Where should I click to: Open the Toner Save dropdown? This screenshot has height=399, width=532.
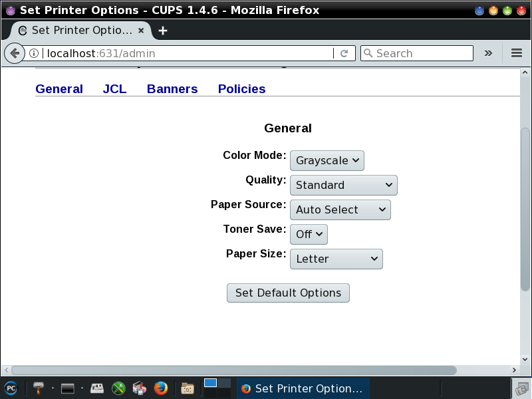point(309,234)
